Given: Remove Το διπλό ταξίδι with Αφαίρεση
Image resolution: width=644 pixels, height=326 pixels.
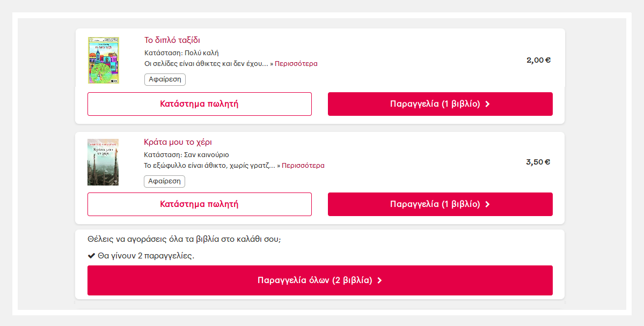Looking at the screenshot, I should pyautogui.click(x=165, y=79).
